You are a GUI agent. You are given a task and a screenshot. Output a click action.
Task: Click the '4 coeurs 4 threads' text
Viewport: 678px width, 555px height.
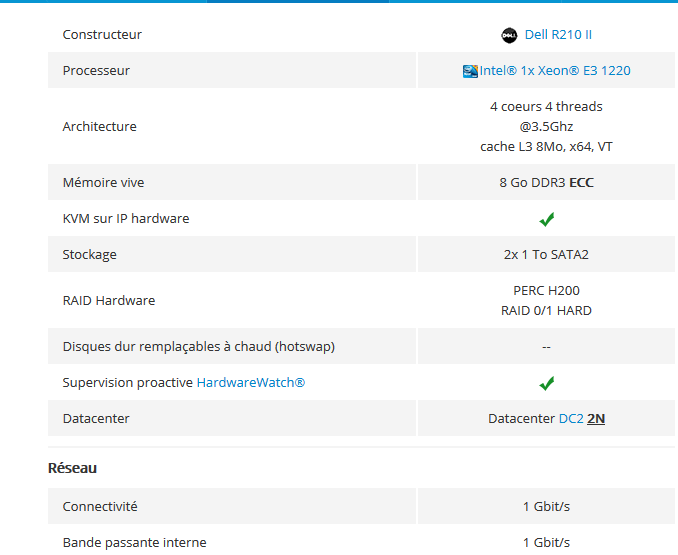point(546,106)
